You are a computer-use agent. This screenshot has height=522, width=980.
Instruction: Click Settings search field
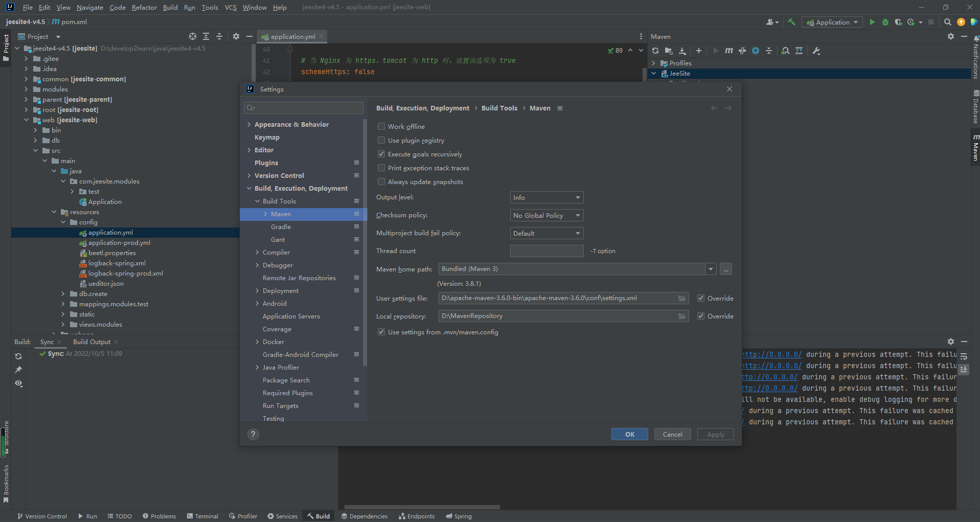pos(304,107)
